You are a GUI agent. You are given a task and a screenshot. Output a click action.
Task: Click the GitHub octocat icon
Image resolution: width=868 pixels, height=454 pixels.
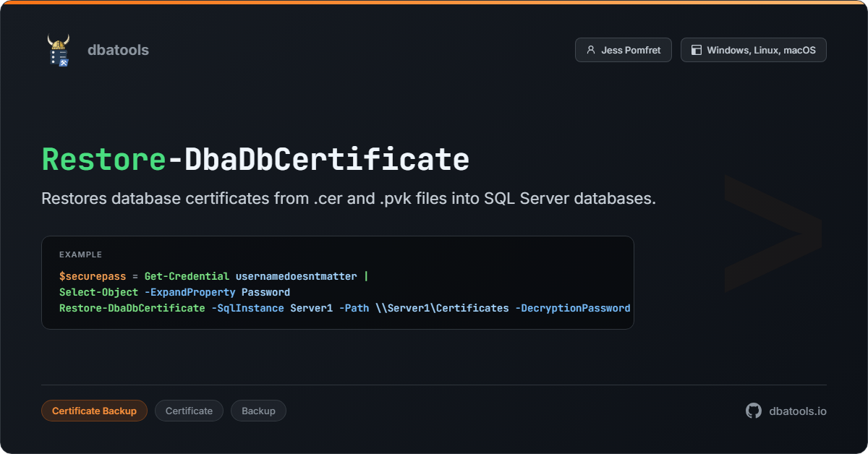click(754, 411)
